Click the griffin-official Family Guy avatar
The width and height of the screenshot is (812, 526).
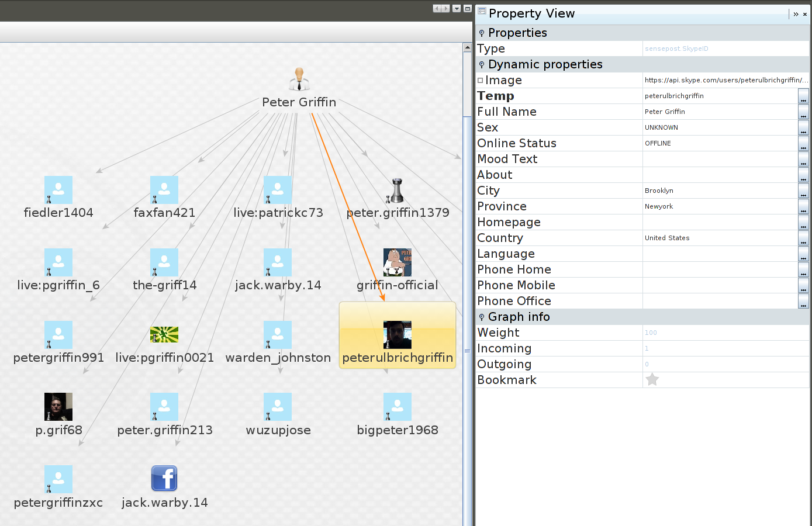pyautogui.click(x=397, y=262)
